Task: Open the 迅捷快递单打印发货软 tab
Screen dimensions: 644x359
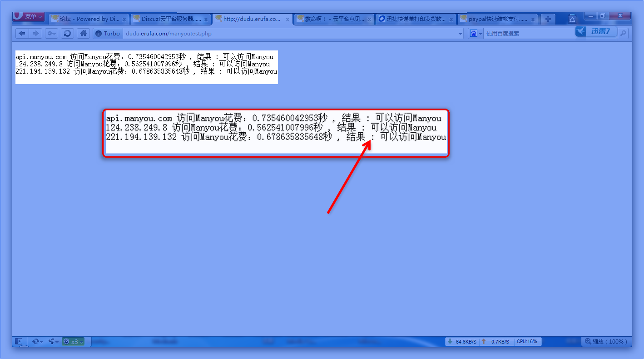Action: point(416,19)
